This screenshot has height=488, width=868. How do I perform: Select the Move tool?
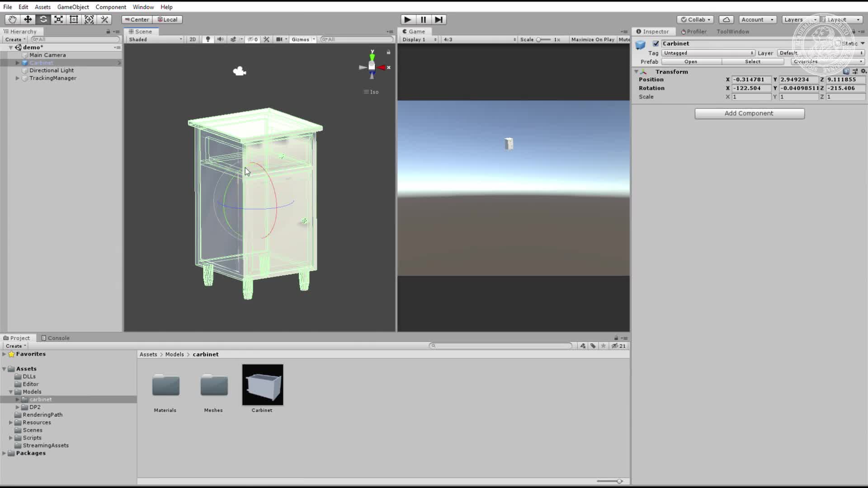pos(28,19)
